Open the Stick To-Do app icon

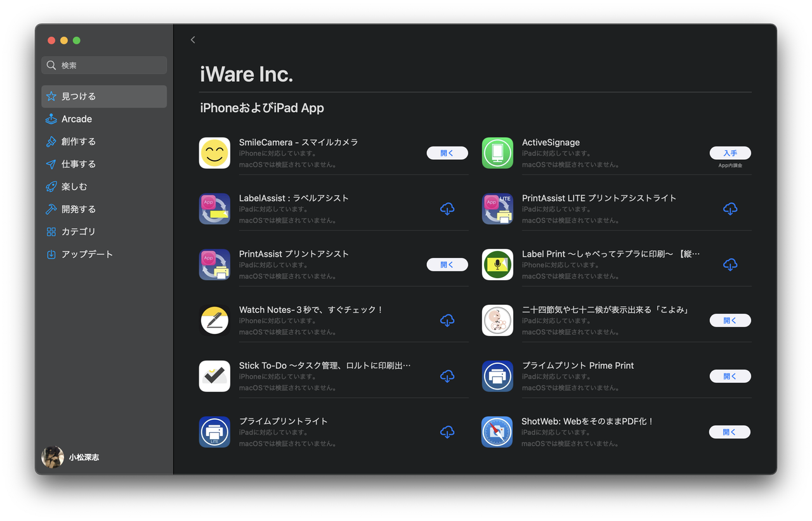point(214,376)
